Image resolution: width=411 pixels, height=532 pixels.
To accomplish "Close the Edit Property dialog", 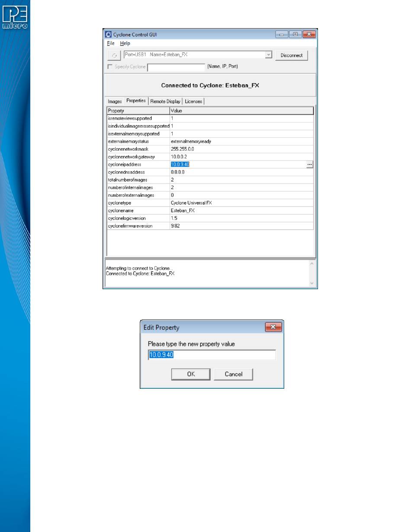I will [x=273, y=328].
